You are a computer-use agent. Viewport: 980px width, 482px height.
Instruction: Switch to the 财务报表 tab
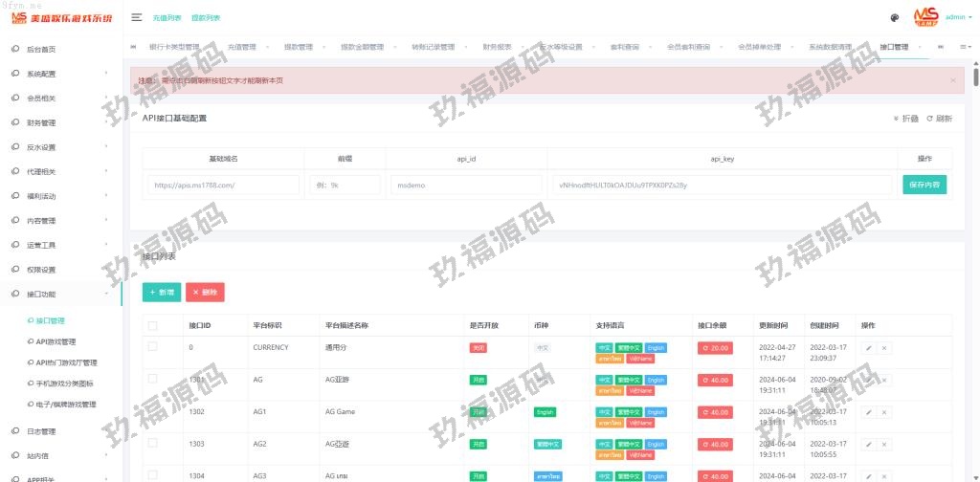(x=497, y=46)
